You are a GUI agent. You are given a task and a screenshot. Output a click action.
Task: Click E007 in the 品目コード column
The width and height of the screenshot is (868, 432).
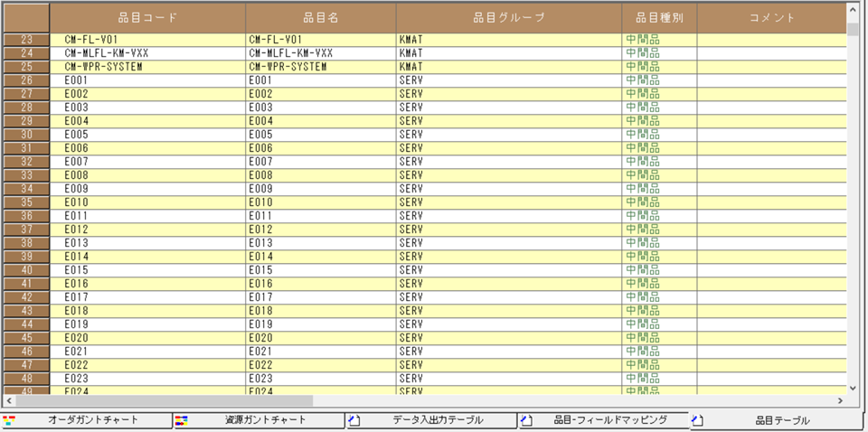click(x=147, y=162)
